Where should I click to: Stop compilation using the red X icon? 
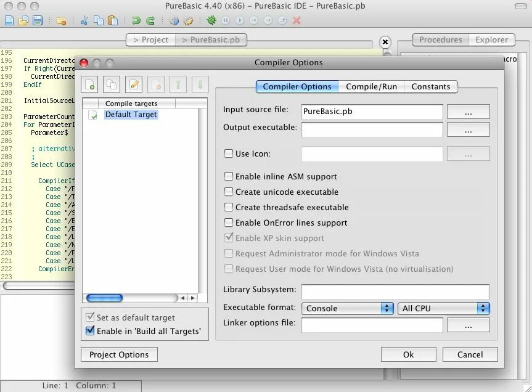pos(295,20)
